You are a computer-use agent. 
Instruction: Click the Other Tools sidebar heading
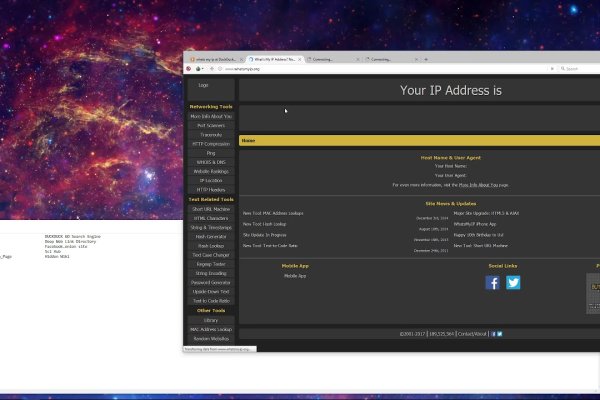click(211, 310)
